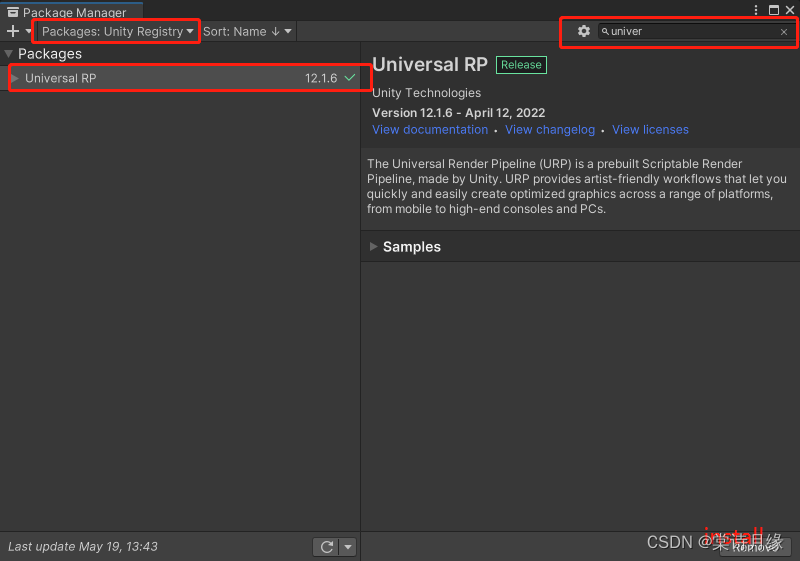Screen dimensions: 800x561
Task: Click the plus add package icon
Action: point(13,31)
